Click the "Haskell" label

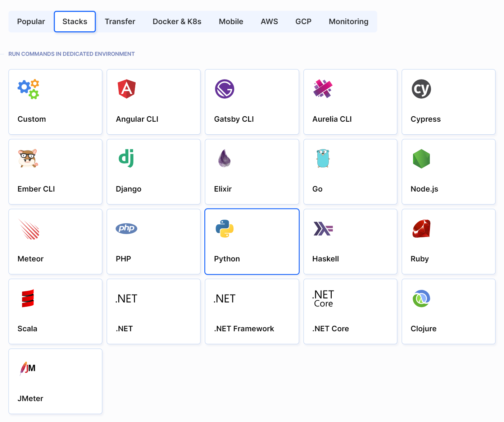coord(326,259)
